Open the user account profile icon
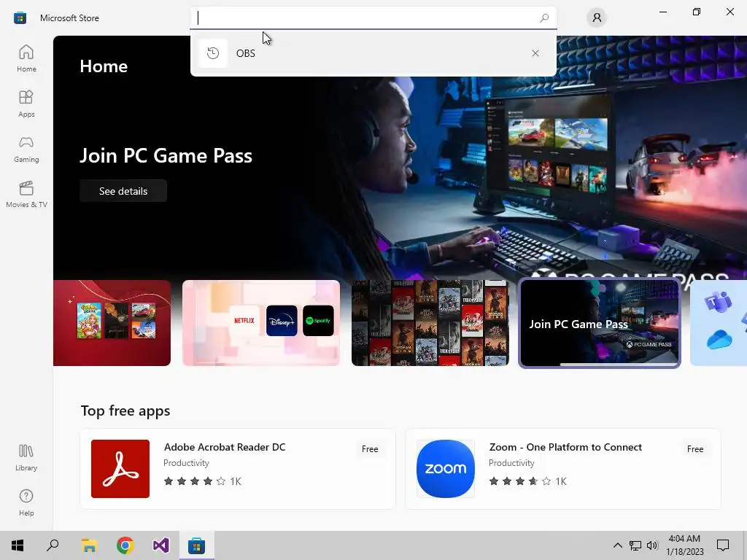Image resolution: width=747 pixels, height=560 pixels. tap(597, 18)
